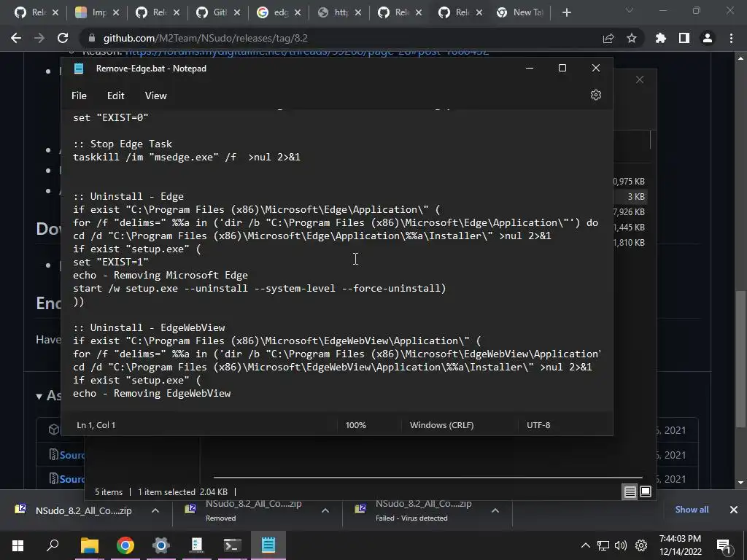The width and height of the screenshot is (747, 560).
Task: Click UTF-8 encoding status
Action: [538, 425]
